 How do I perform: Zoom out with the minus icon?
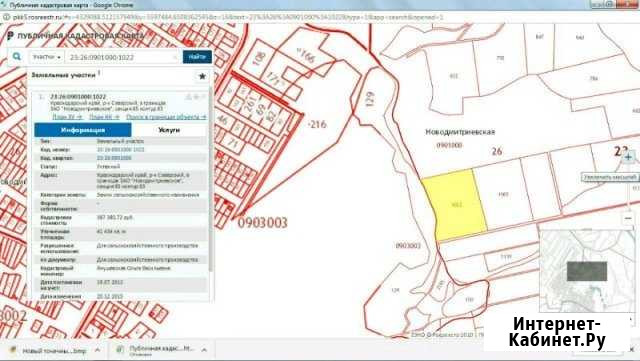click(x=629, y=218)
